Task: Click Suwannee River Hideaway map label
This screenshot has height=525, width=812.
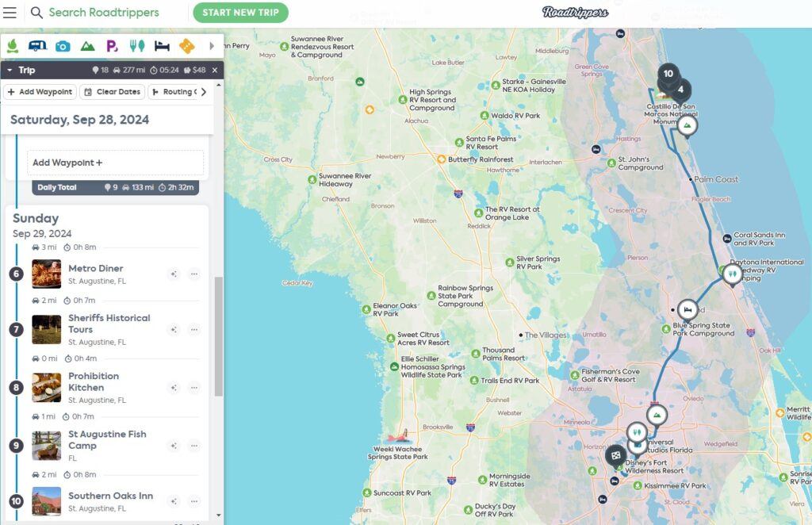Action: 345,180
